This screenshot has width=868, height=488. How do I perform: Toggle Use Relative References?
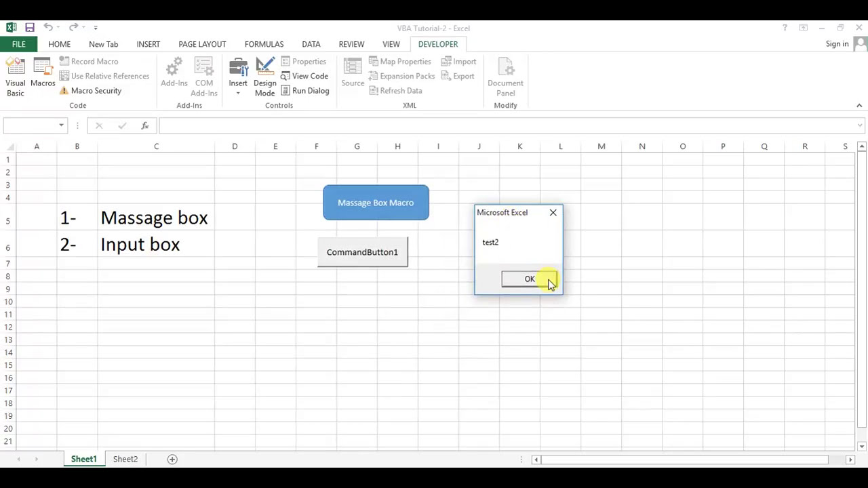click(x=104, y=76)
